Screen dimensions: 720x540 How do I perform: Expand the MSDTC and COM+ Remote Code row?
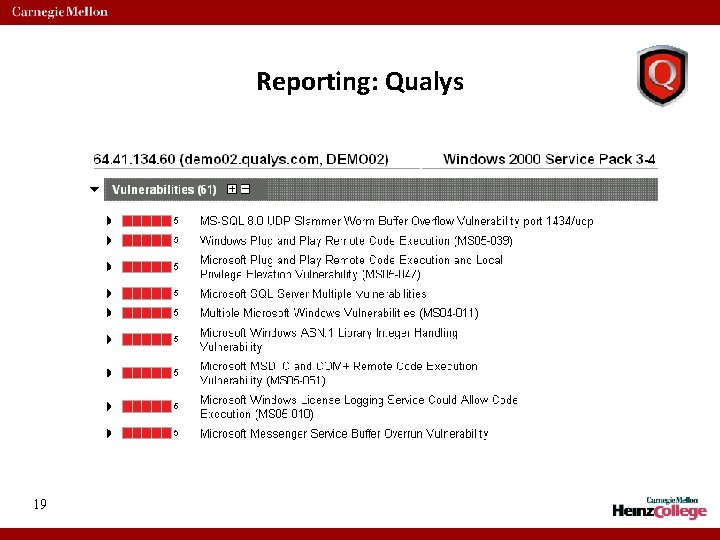click(x=109, y=373)
